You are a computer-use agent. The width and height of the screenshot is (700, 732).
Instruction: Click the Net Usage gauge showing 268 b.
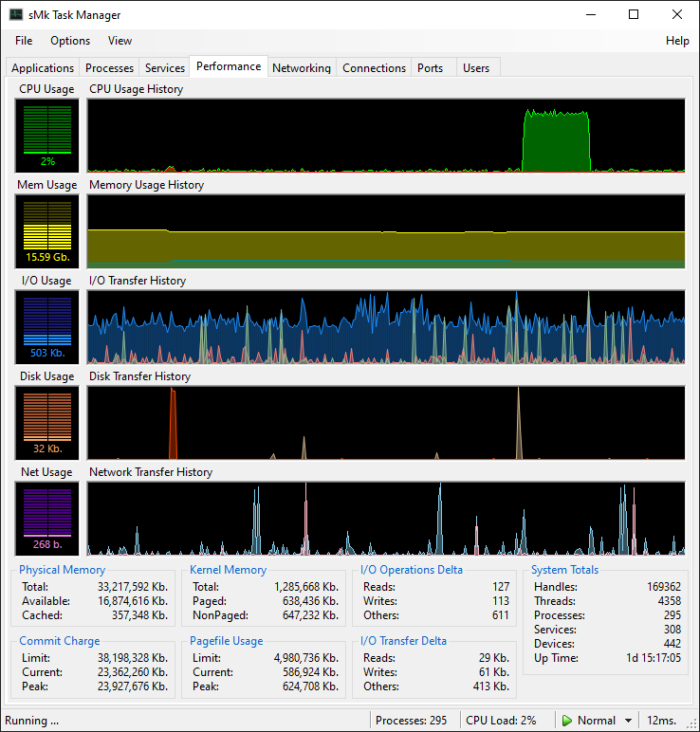coord(47,519)
